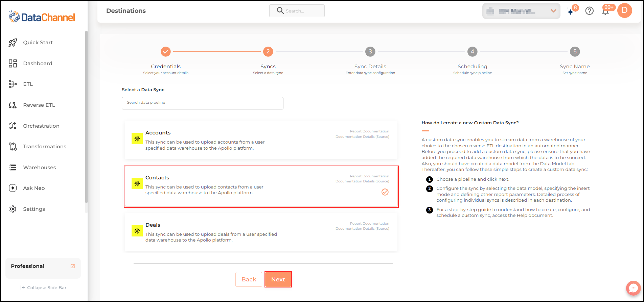Open Report Documentation link on Accounts card
Screen dimensions: 644x302
pyautogui.click(x=369, y=131)
